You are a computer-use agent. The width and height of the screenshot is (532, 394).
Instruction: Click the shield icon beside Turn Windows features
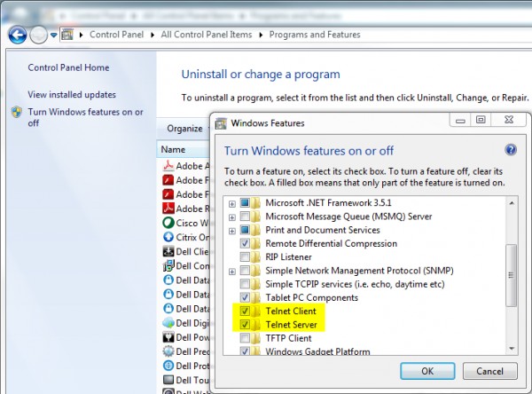pyautogui.click(x=17, y=112)
